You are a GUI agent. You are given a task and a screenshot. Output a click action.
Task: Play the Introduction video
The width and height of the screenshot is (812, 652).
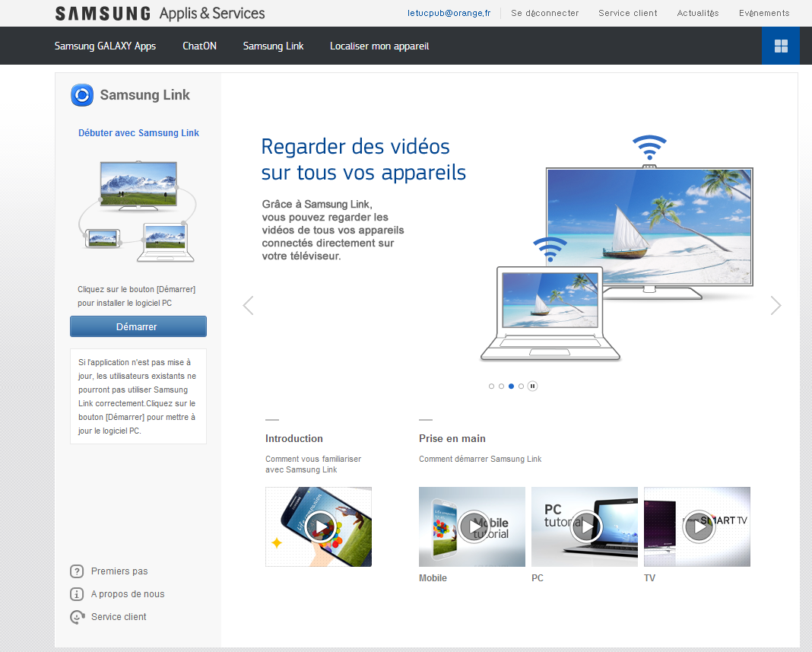coord(320,526)
